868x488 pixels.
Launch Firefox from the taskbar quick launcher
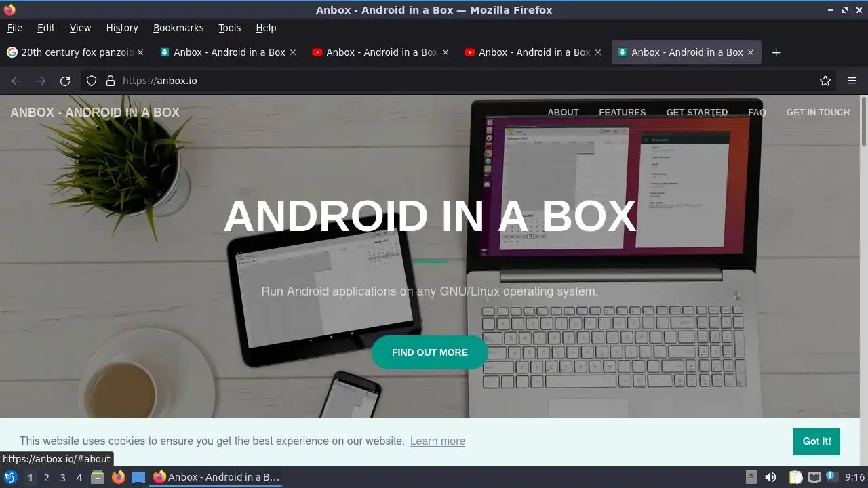tap(119, 477)
